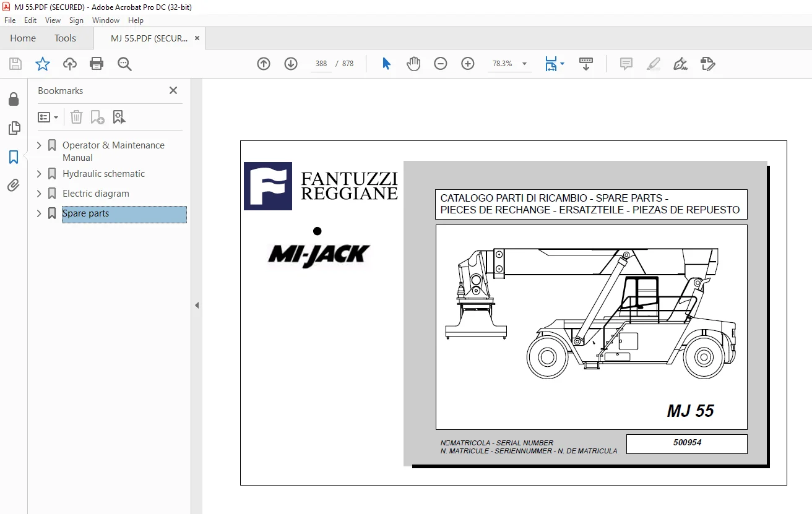Expand the Spare parts bookmark
This screenshot has width=812, height=514.
(40, 213)
